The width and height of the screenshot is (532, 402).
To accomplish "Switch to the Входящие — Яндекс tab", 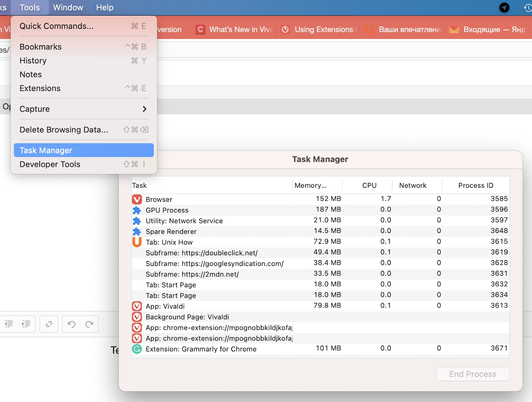I will point(487,30).
